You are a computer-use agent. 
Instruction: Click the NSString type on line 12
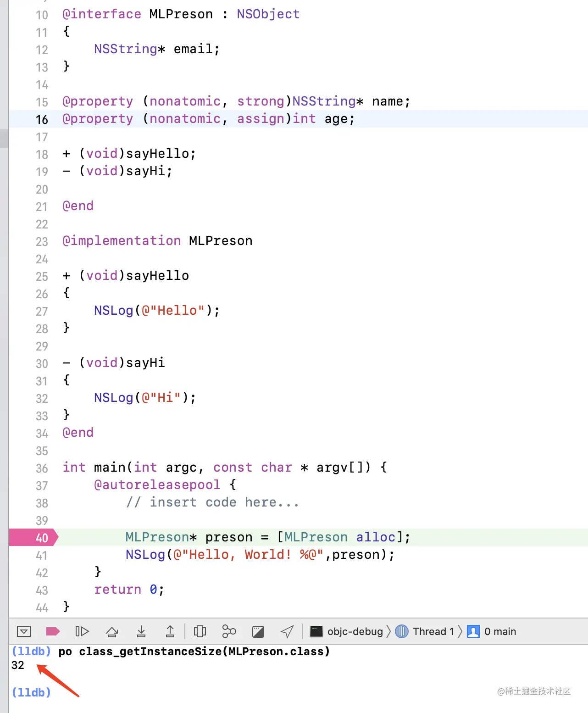(126, 49)
